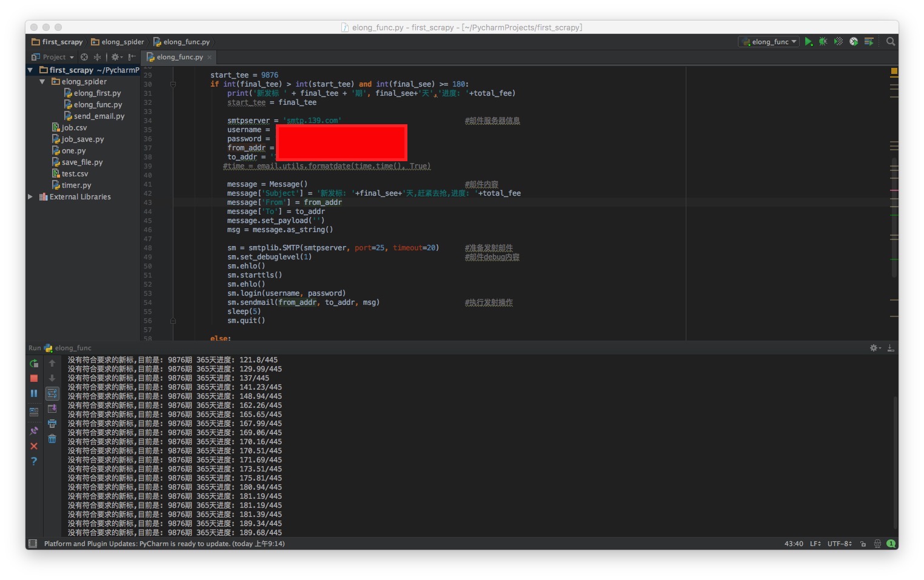Open save_file.py in project tree
The image size is (924, 580).
77,162
